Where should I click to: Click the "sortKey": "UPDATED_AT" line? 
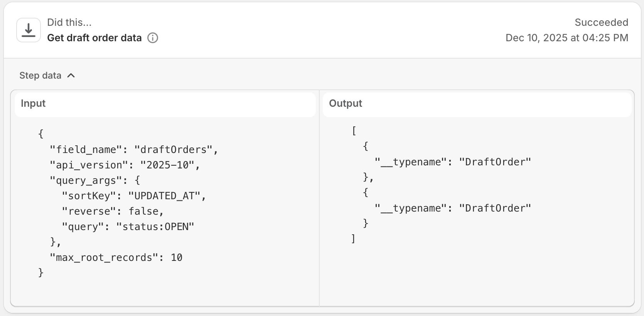pyautogui.click(x=134, y=196)
